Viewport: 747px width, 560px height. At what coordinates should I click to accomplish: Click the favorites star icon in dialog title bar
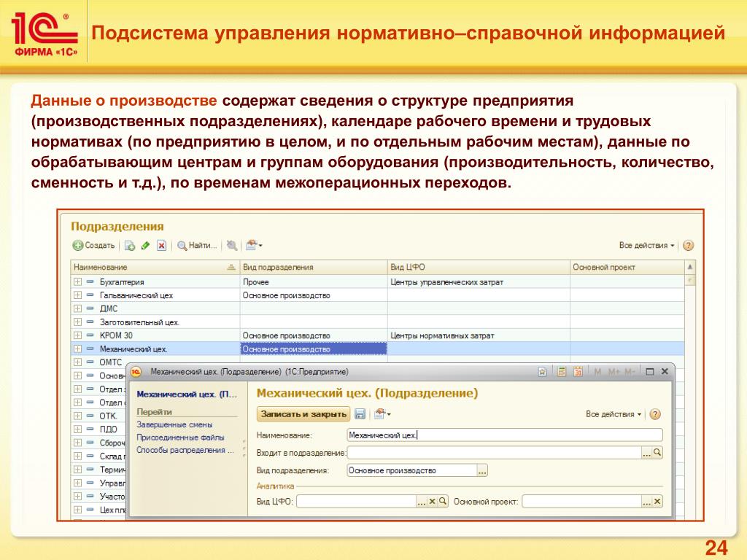tap(542, 372)
